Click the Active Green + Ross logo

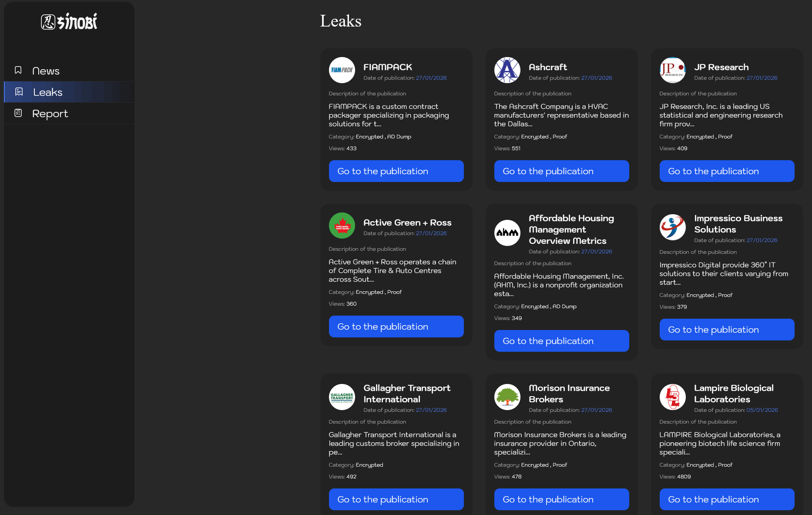coord(342,226)
